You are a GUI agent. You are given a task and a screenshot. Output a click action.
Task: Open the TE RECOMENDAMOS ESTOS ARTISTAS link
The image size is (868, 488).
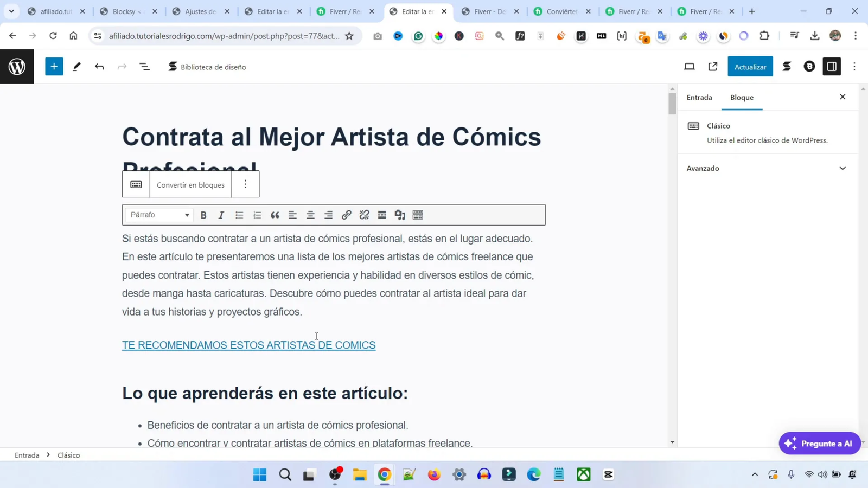coord(248,345)
